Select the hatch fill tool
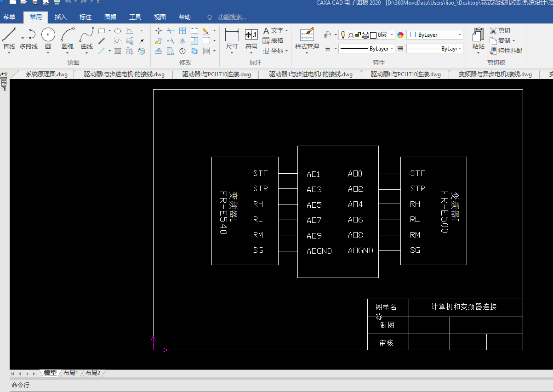 pos(118,51)
